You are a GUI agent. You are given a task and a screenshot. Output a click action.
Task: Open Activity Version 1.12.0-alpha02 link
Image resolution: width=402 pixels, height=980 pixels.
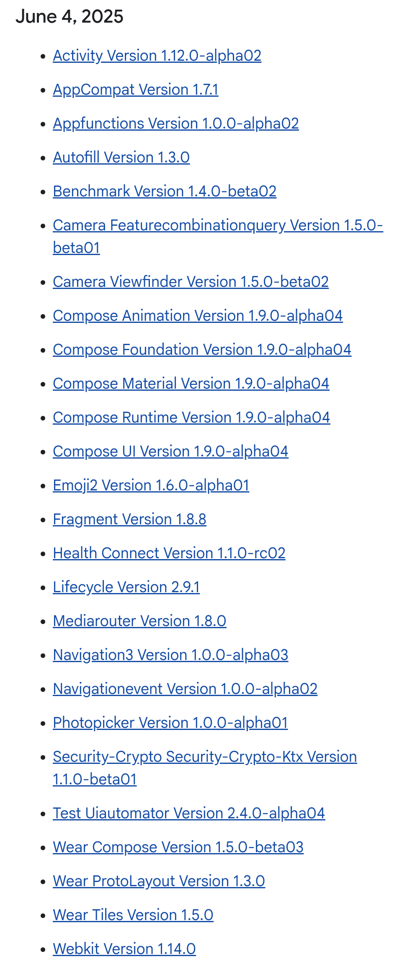(157, 56)
